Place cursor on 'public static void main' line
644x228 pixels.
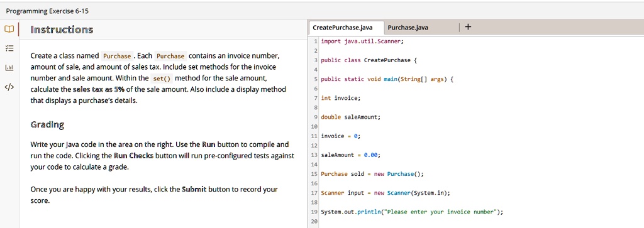pos(387,79)
